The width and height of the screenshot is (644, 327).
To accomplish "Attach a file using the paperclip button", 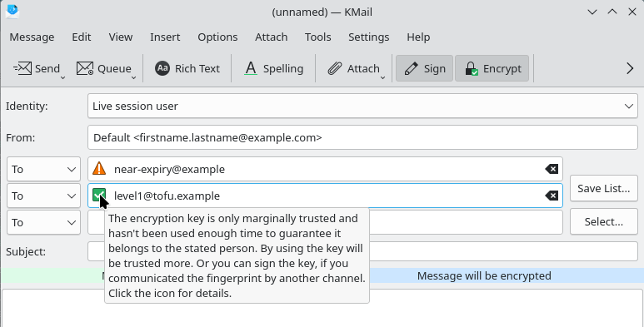I will pos(353,68).
